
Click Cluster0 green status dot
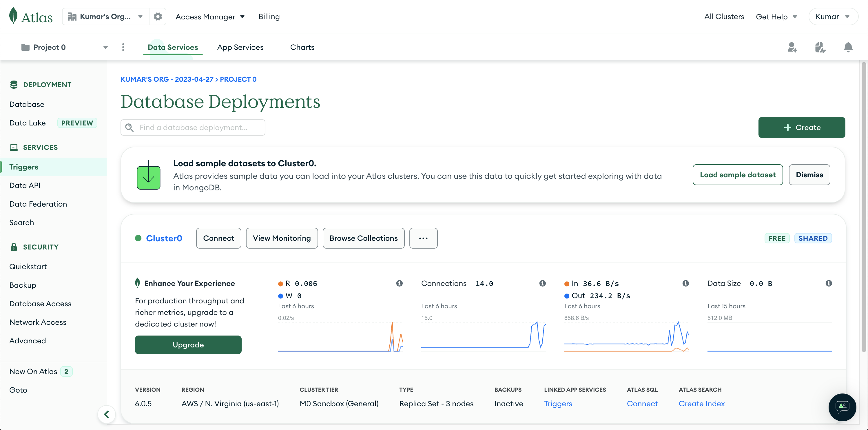[138, 238]
